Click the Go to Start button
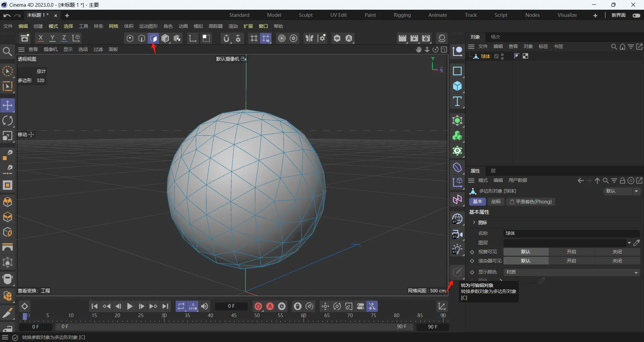Image resolution: width=644 pixels, height=342 pixels. (x=95, y=306)
